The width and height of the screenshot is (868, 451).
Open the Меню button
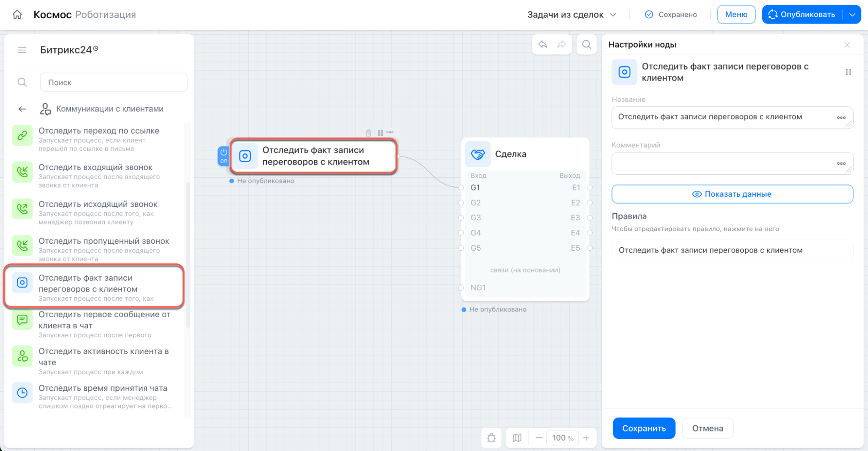point(736,14)
